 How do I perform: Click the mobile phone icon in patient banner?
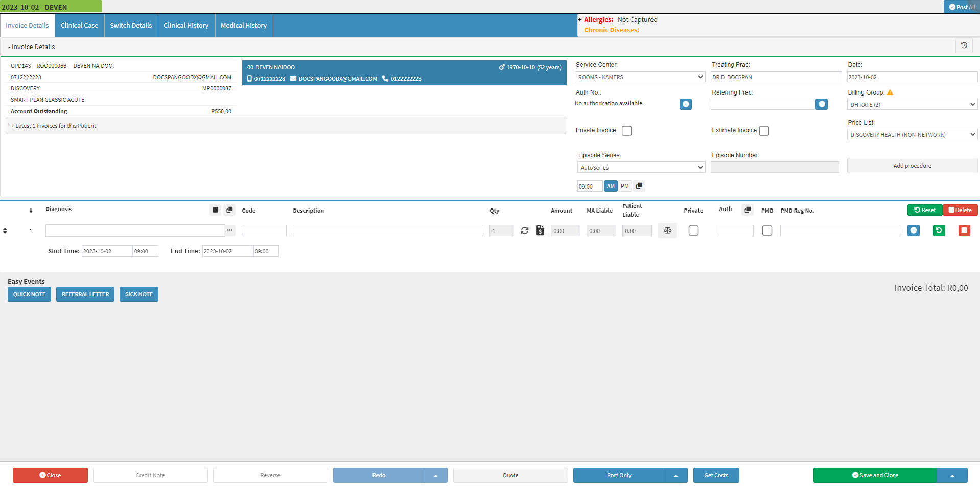point(250,79)
